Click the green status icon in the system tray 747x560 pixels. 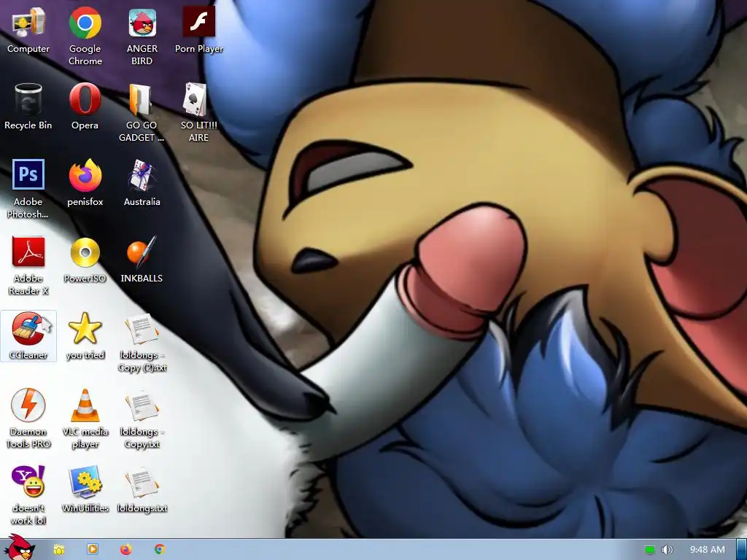click(x=649, y=550)
